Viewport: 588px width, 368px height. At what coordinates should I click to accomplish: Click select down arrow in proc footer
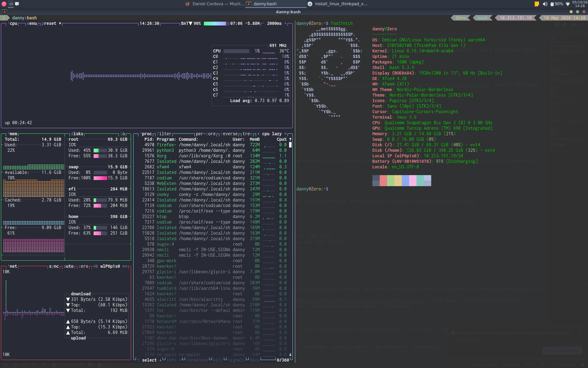(x=160, y=360)
